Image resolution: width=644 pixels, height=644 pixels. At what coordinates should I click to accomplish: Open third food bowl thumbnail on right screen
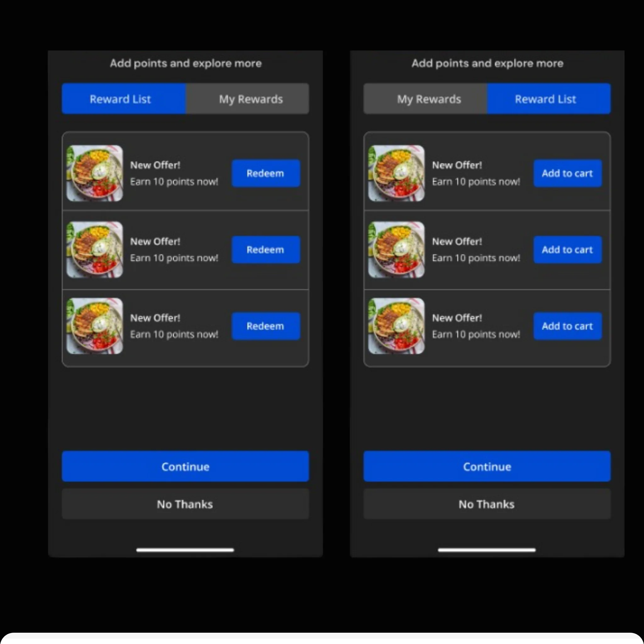tap(396, 326)
